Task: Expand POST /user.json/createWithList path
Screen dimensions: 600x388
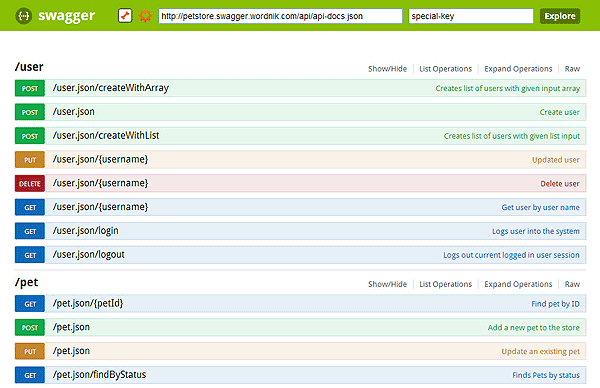Action: coord(106,135)
